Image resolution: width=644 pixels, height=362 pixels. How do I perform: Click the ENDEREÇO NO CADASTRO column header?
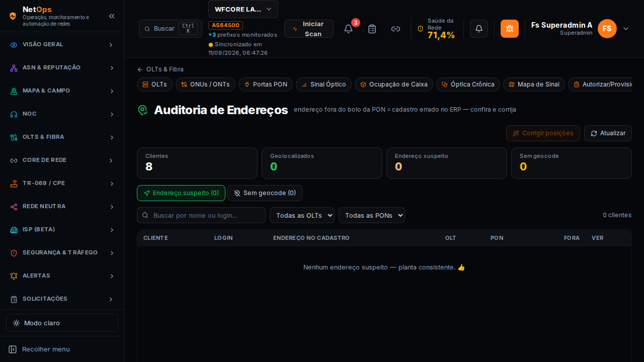(x=311, y=238)
